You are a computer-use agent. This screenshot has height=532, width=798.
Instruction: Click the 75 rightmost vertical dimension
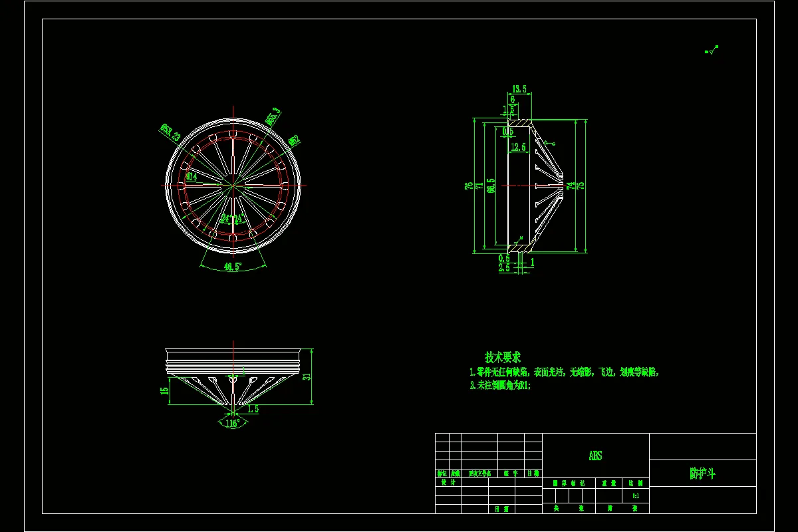coord(579,186)
